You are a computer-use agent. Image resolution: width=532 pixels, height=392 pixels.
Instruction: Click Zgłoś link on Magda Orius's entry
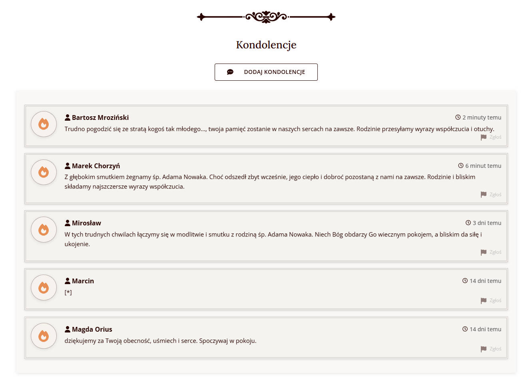[491, 349]
